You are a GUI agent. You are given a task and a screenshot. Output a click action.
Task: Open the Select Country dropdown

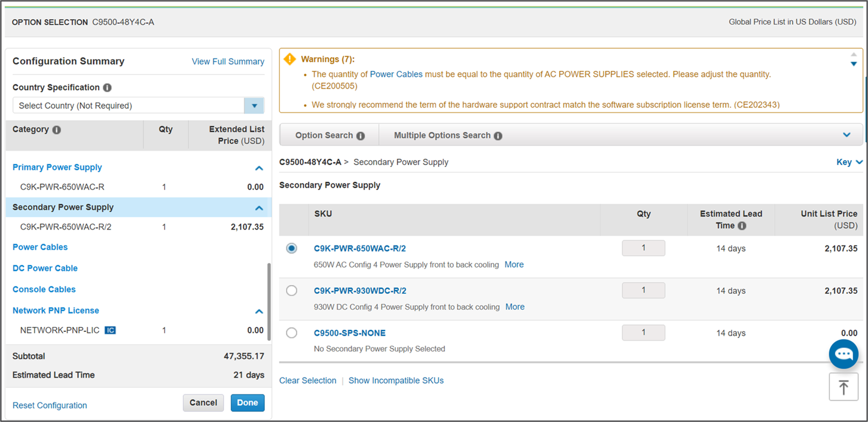point(139,106)
